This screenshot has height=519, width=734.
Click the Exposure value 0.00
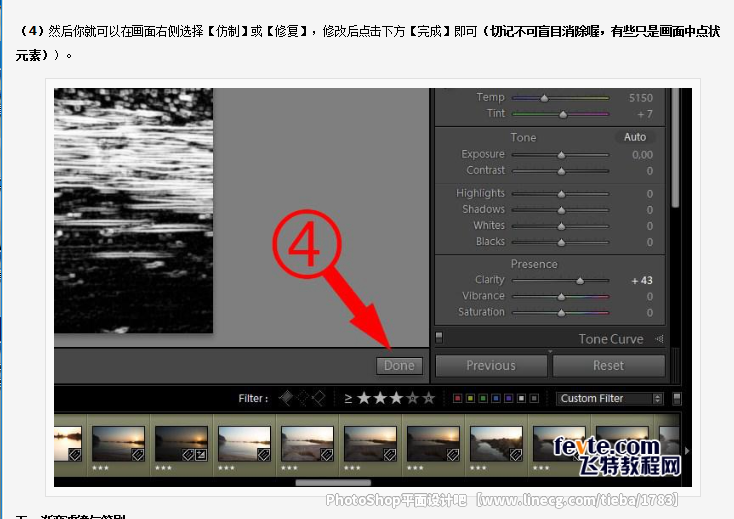click(x=642, y=155)
